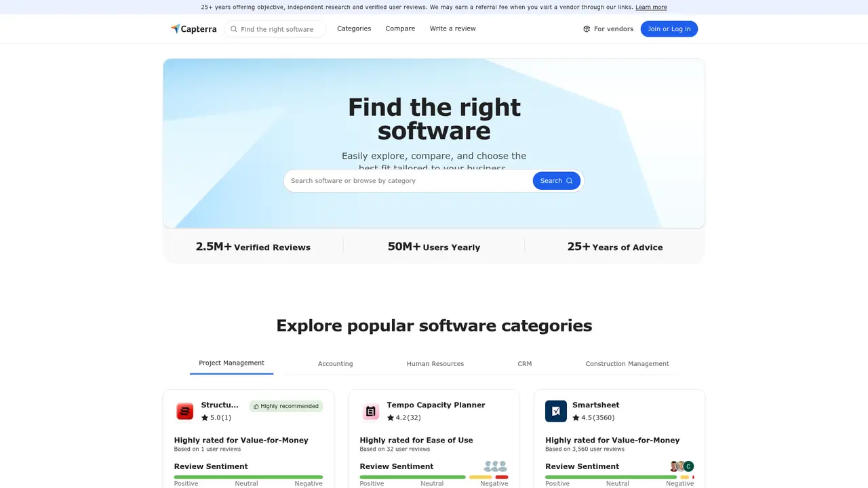
Task: Open the Structu... product title
Action: pos(220,405)
